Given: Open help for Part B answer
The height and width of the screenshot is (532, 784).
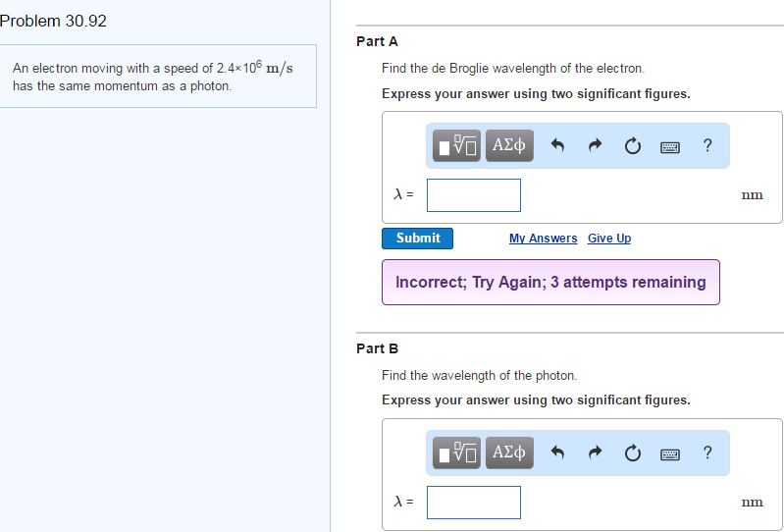Looking at the screenshot, I should [707, 452].
